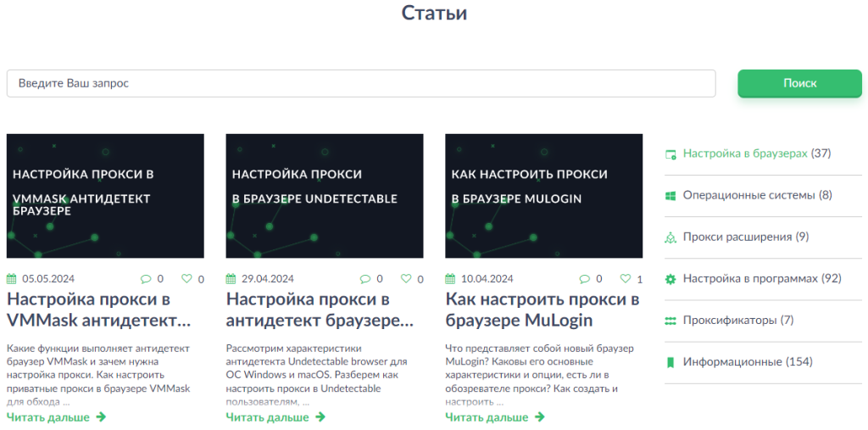The height and width of the screenshot is (430, 868).
Task: Open the title 'Как настроить прокси в браузере MuLogin'
Action: click(x=542, y=310)
